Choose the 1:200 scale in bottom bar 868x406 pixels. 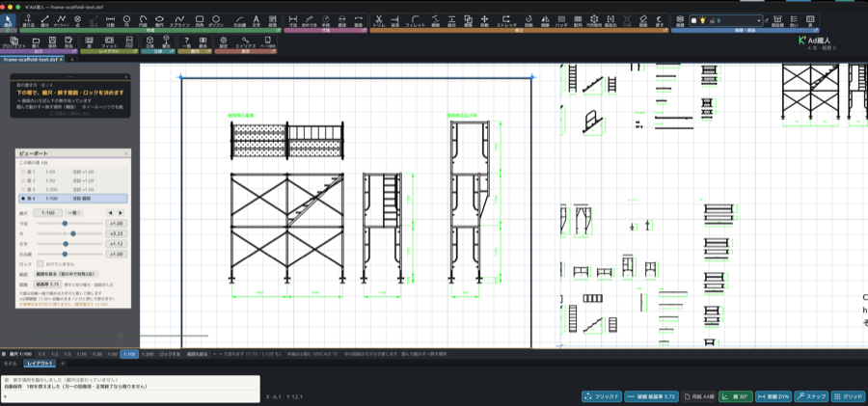click(x=148, y=354)
